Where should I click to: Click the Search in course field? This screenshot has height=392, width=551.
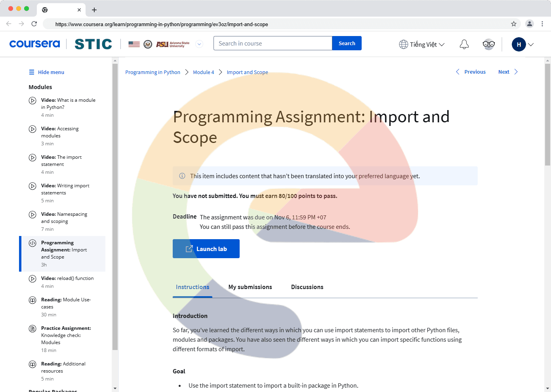[x=273, y=43]
